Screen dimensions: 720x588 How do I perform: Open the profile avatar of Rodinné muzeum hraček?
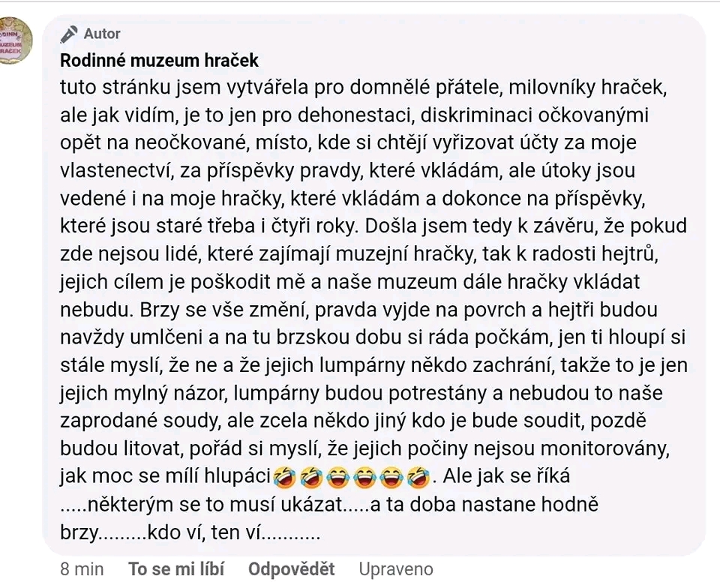click(16, 41)
